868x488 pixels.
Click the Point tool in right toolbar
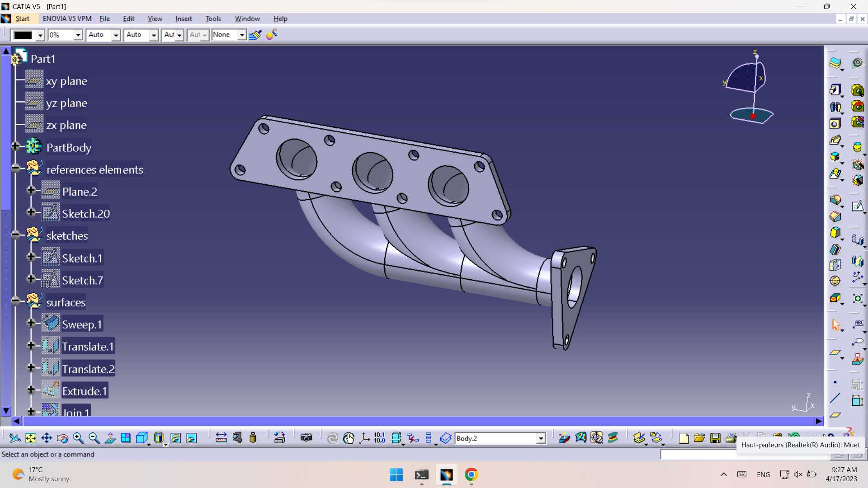(835, 382)
